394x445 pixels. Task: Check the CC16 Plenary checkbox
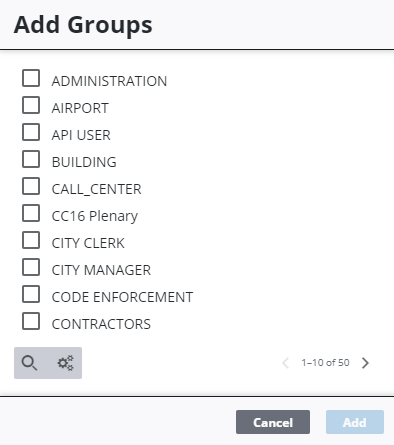[31, 213]
